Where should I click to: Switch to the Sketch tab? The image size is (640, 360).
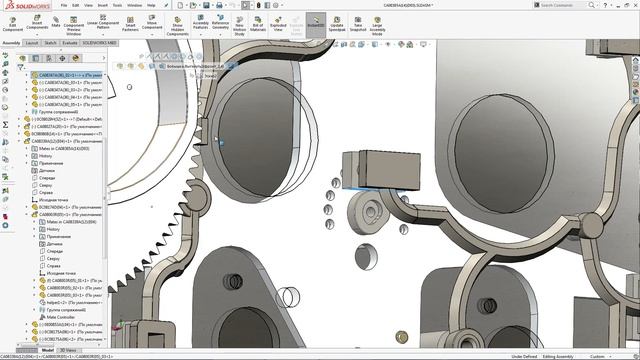click(50, 43)
